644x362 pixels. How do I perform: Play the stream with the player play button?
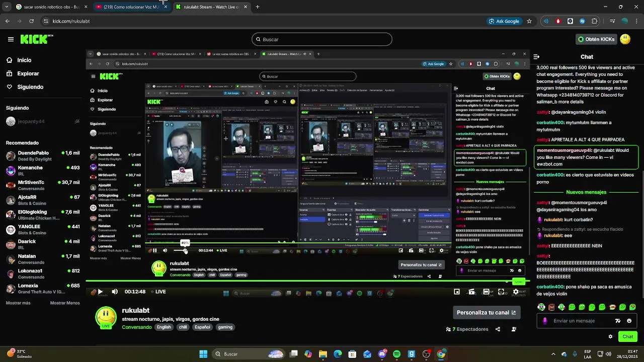point(100,292)
